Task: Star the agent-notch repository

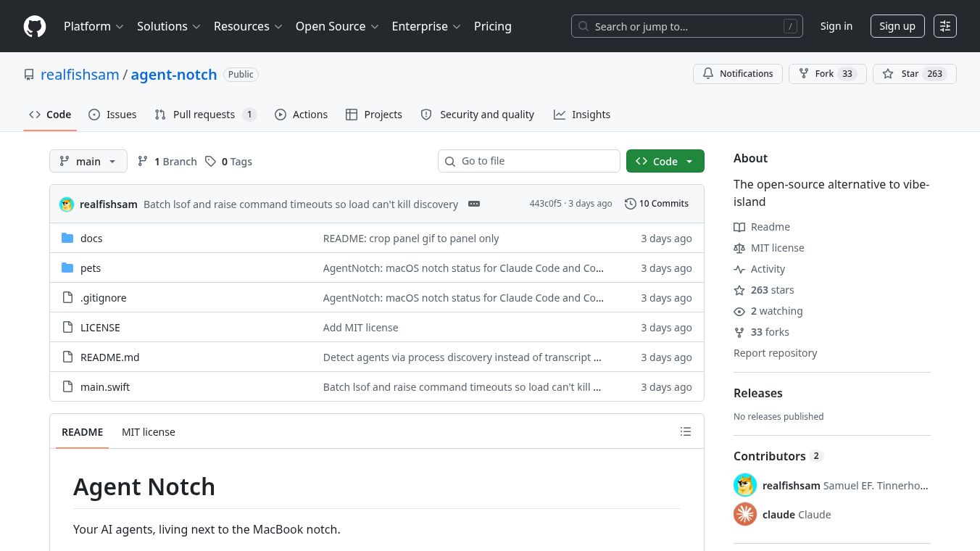Action: [x=915, y=74]
